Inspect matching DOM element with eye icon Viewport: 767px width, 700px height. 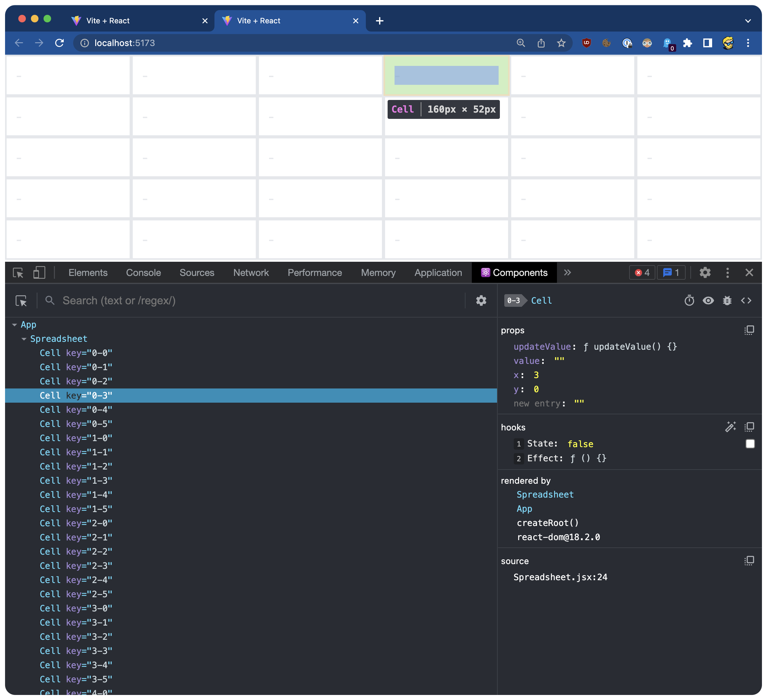(708, 300)
